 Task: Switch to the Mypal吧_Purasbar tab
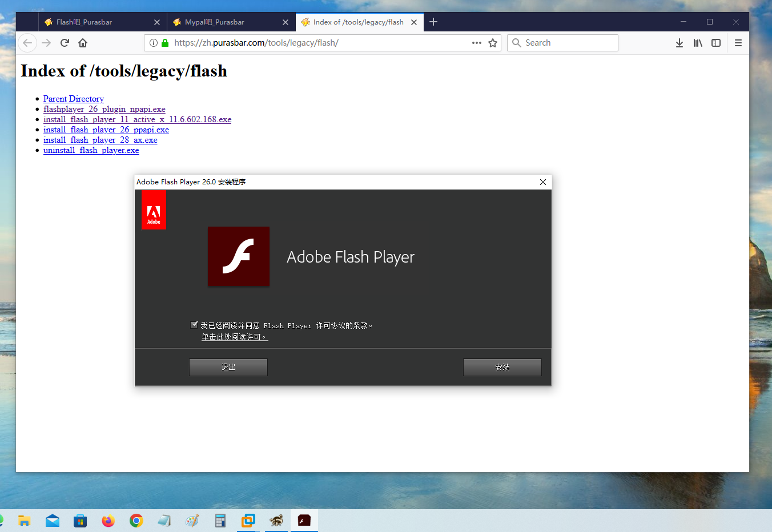[231, 22]
